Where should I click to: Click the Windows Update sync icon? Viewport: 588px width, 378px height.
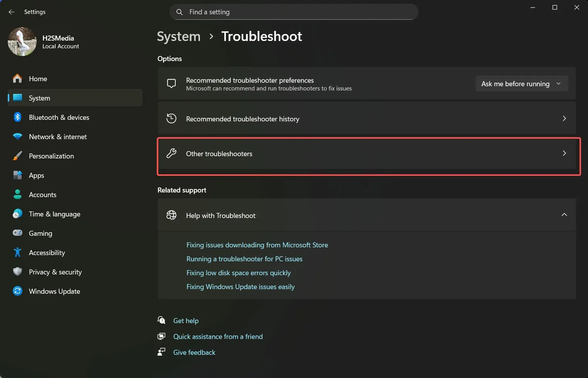point(17,291)
